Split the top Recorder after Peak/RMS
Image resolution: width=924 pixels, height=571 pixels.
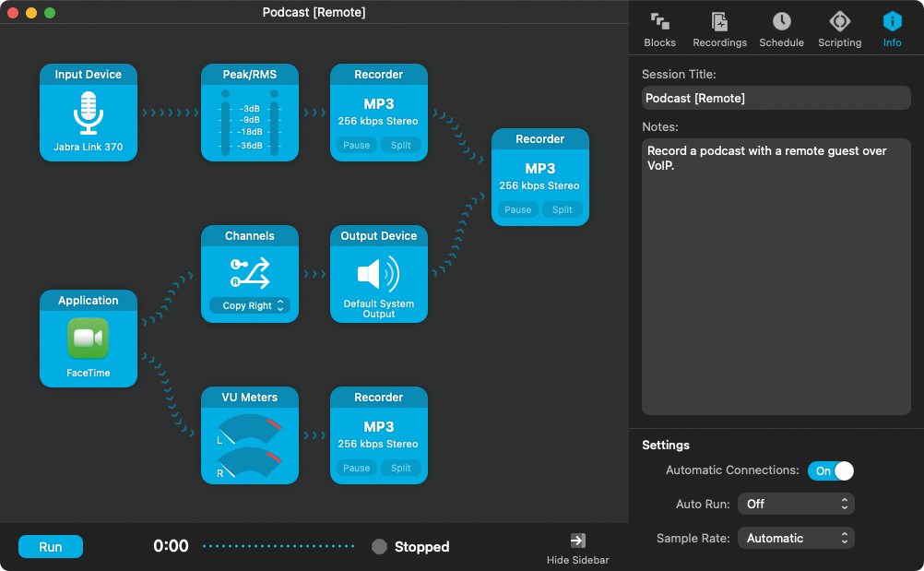(x=401, y=145)
